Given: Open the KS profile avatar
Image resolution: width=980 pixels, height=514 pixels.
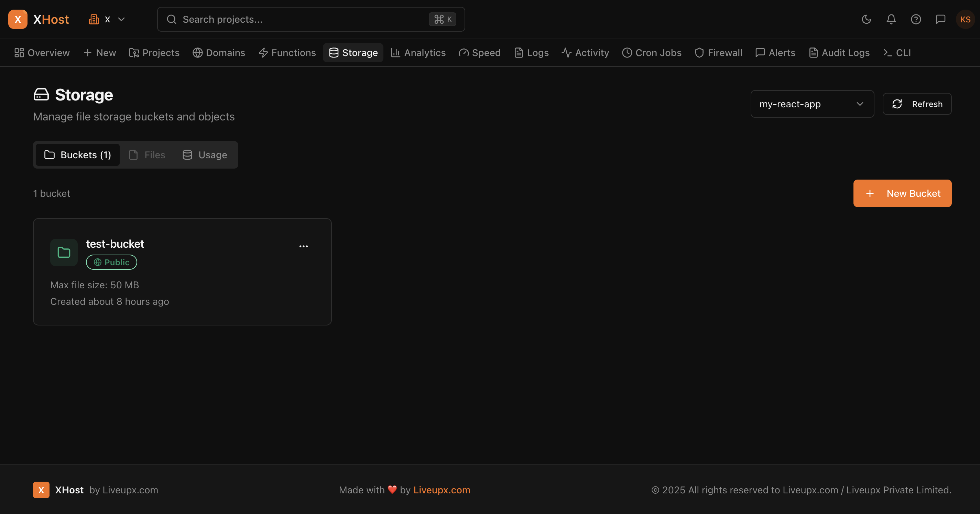Looking at the screenshot, I should [965, 19].
